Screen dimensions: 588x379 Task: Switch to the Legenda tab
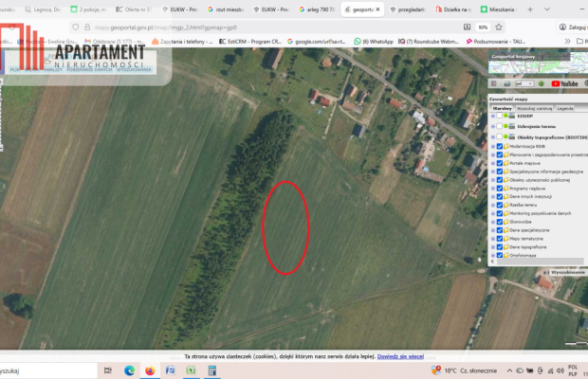tap(563, 108)
